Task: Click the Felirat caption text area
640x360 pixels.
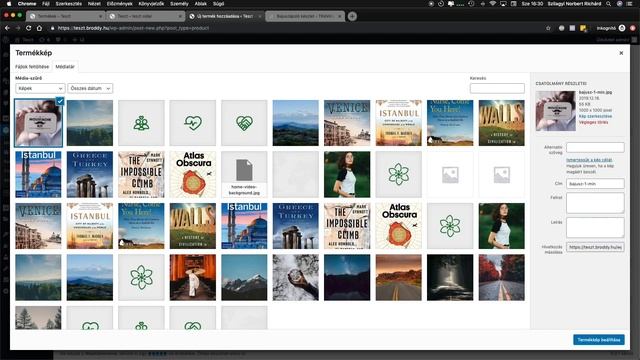Action: point(595,202)
